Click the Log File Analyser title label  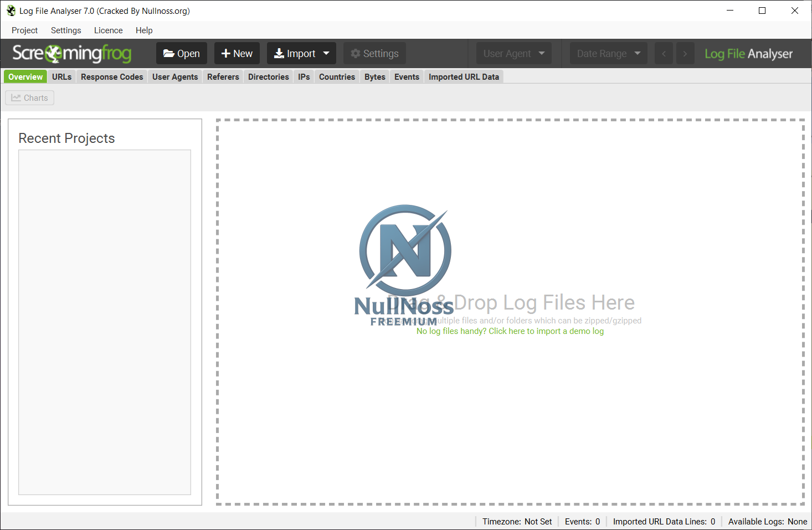(x=749, y=54)
